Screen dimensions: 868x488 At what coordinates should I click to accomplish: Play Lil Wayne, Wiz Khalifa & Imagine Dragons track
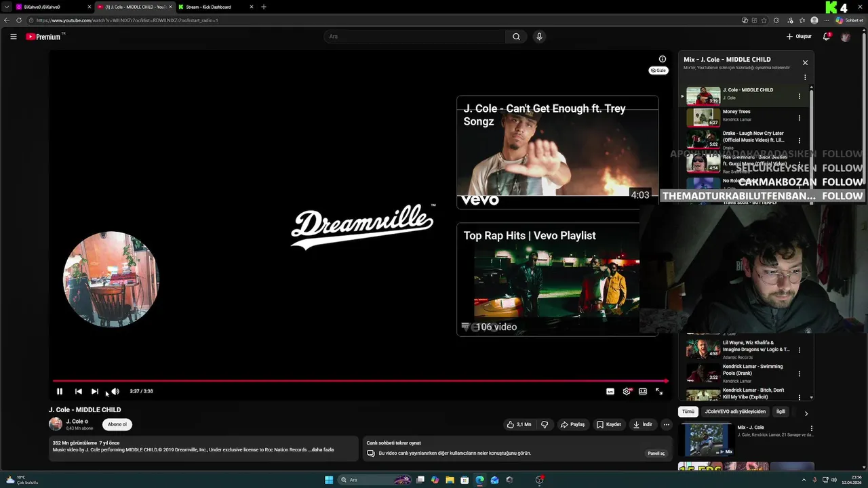coord(743,349)
